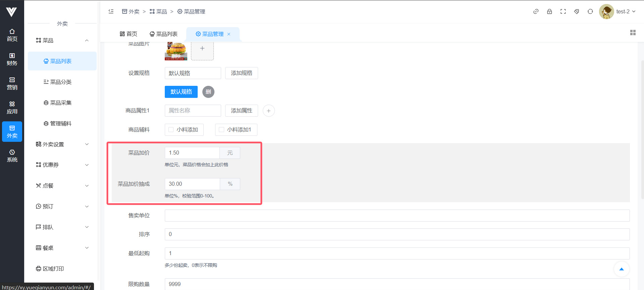644x290 pixels.
Task: Click the tab grid icon at right
Action: tap(633, 33)
